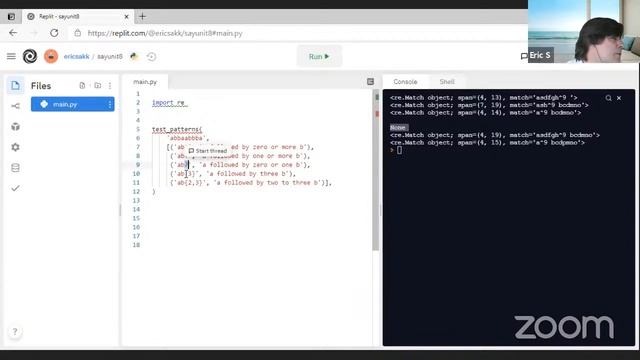Click line number 18 in the gutter
This screenshot has height=360, width=640.
tap(136, 245)
